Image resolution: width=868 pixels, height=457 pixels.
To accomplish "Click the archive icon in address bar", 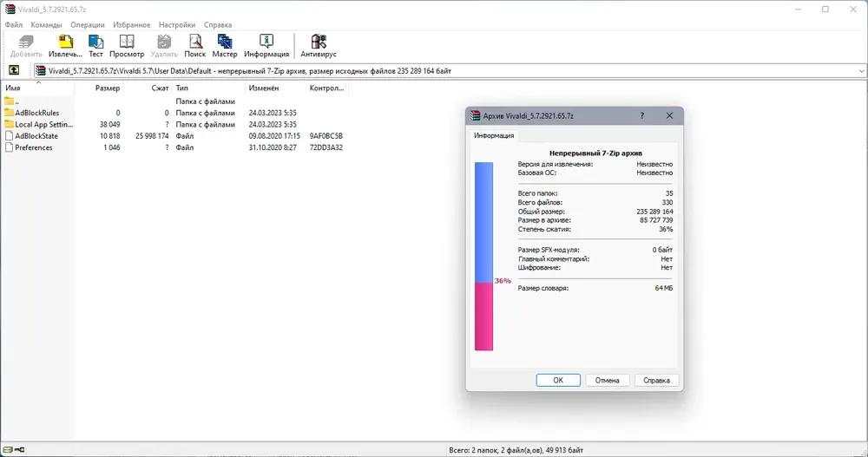I will click(x=41, y=71).
